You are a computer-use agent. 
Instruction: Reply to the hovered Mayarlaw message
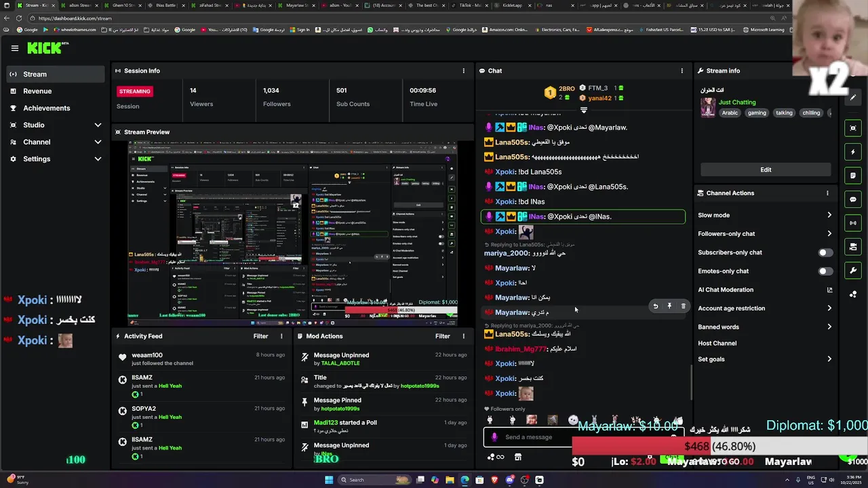pyautogui.click(x=655, y=306)
